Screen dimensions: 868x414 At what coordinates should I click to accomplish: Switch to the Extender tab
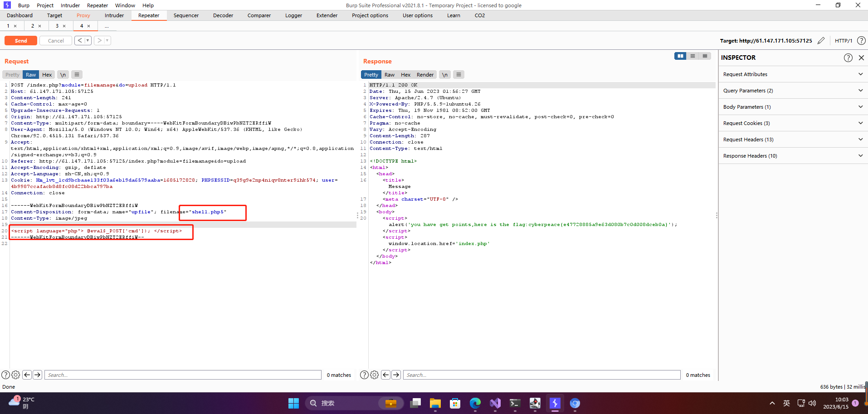click(x=327, y=15)
